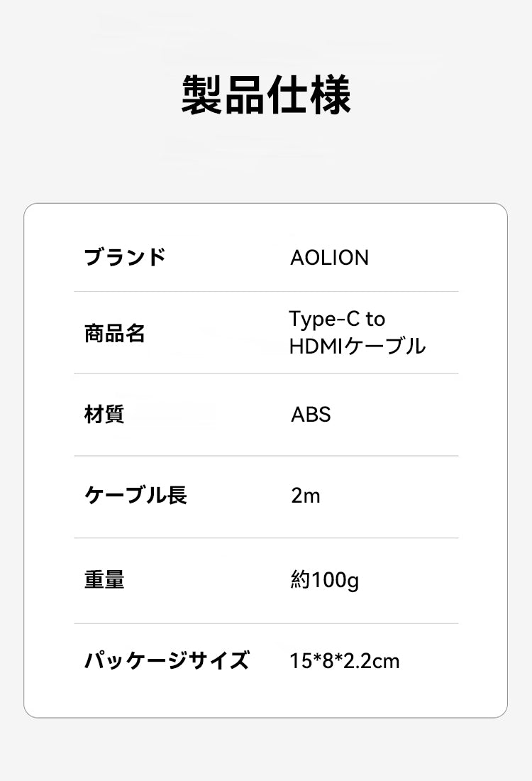The width and height of the screenshot is (532, 781).
Task: Click the divider line above パッケージサイズ row
Action: (x=266, y=623)
